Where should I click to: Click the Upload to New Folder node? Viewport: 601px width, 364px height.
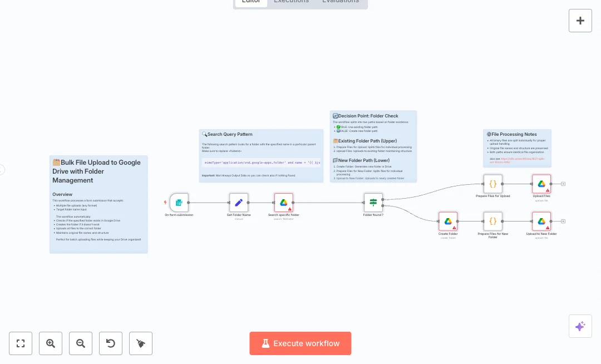coord(541,222)
